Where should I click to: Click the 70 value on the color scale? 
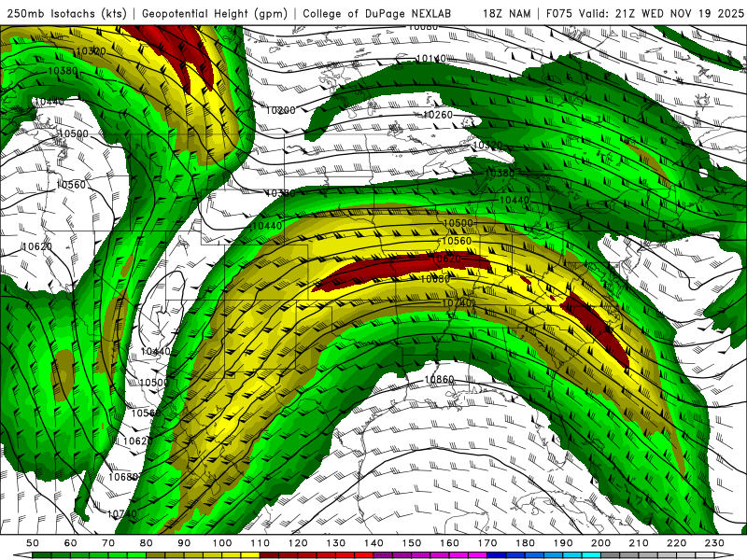coord(108,543)
